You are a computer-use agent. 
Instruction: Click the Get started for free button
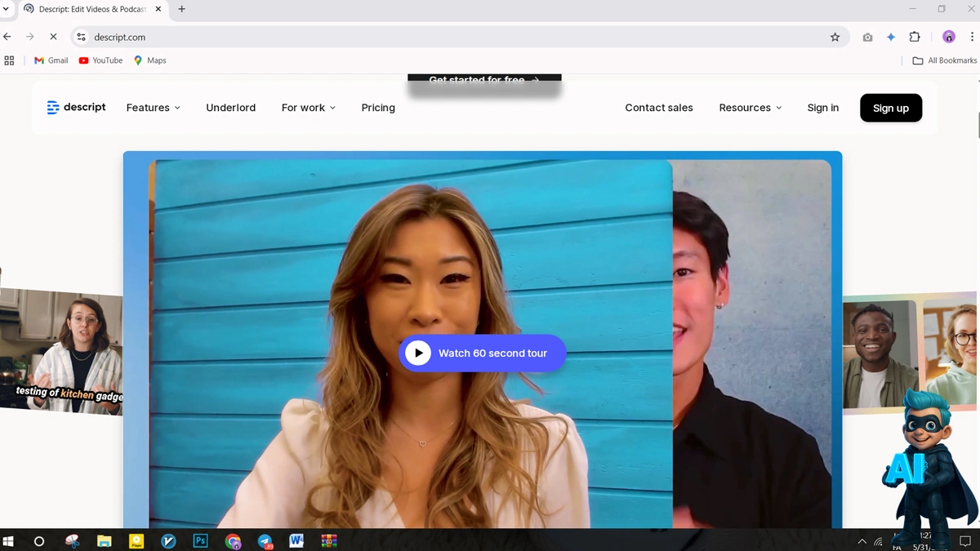484,80
